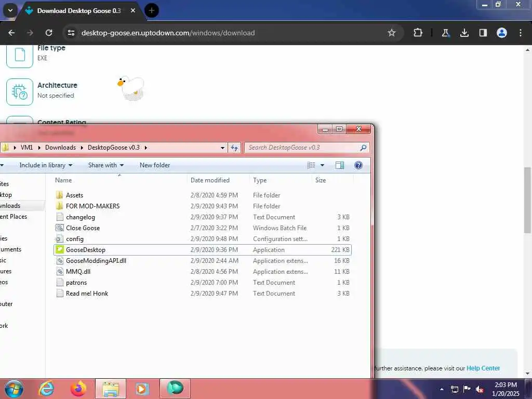Select the Download Desktop Goose 0.3 tab
This screenshot has width=532, height=399.
point(79,10)
